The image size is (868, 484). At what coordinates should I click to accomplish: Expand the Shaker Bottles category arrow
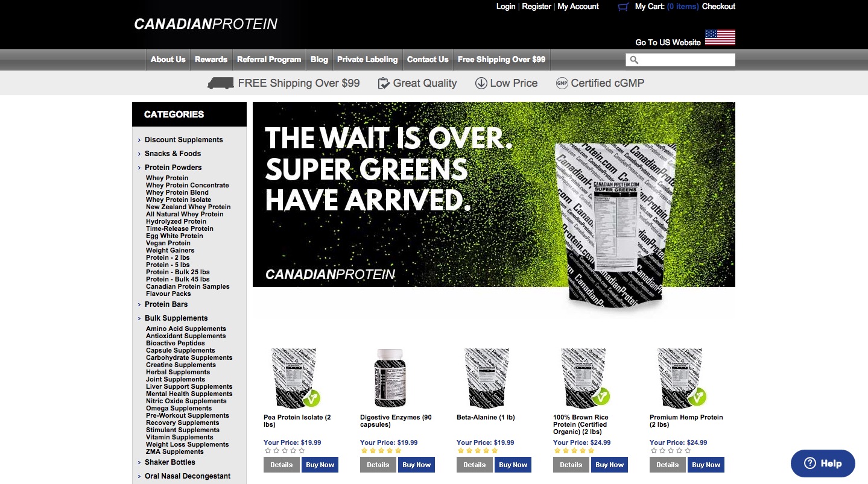click(x=139, y=462)
